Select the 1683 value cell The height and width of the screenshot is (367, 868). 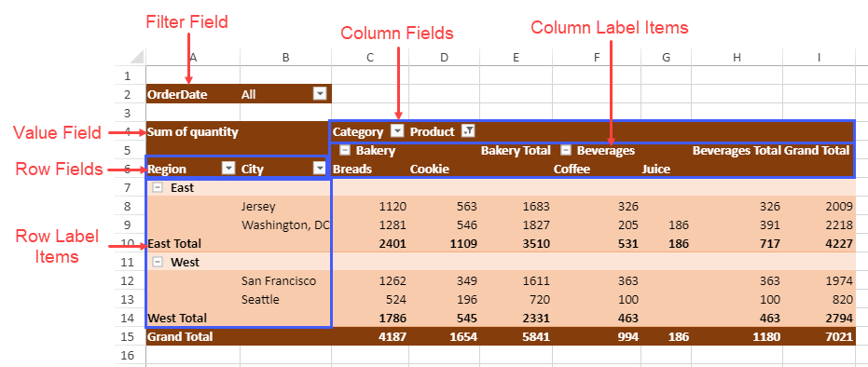[536, 207]
